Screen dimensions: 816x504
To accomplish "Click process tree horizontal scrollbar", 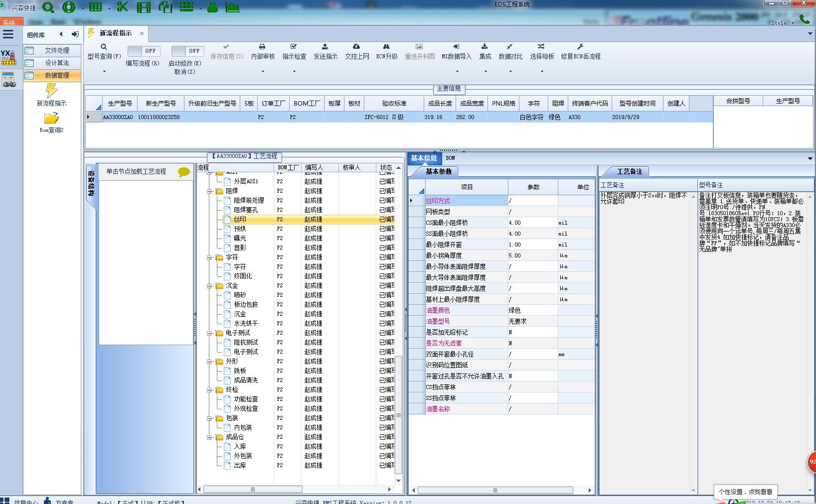I will (253, 490).
